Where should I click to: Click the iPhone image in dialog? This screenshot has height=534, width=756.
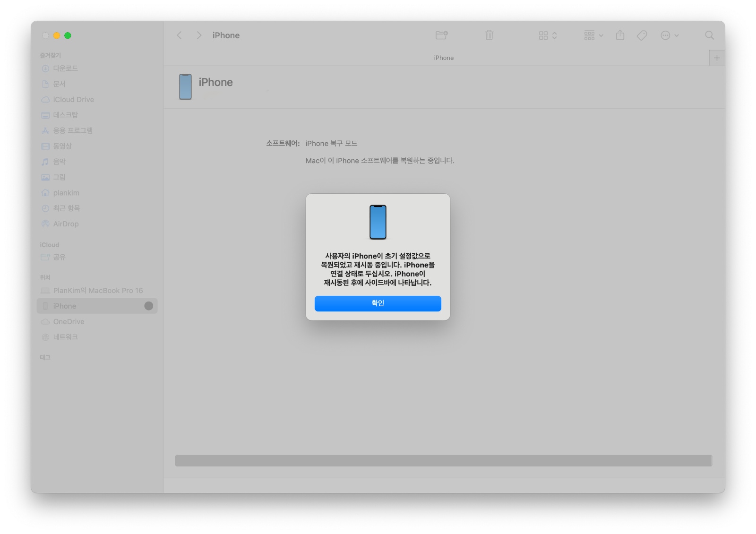(x=378, y=222)
